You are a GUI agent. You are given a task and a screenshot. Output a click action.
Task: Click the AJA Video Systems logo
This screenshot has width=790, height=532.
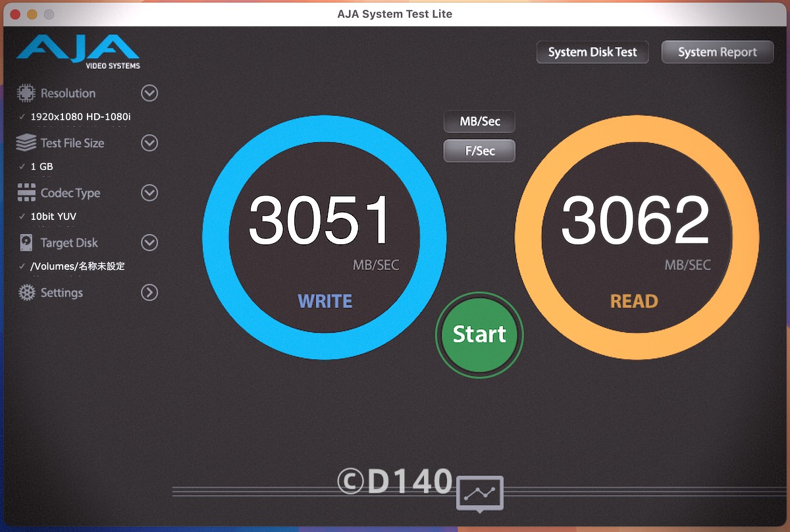(78, 51)
